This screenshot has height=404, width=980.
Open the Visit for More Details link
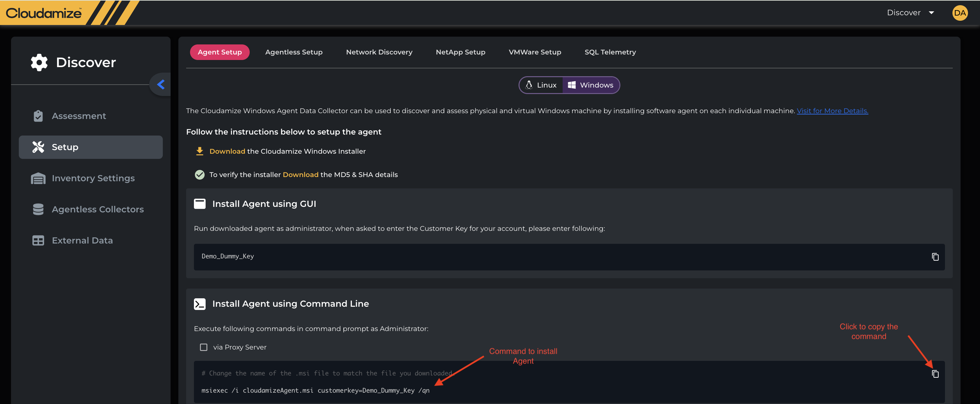pos(832,111)
